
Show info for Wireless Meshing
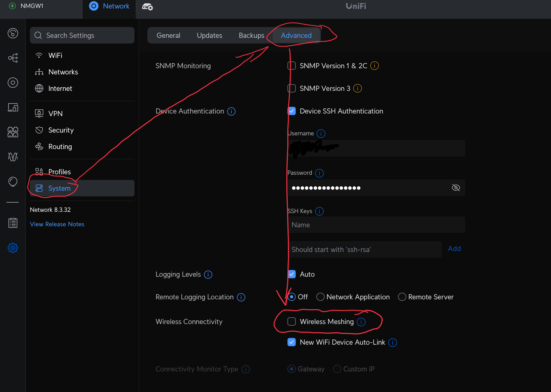click(361, 322)
